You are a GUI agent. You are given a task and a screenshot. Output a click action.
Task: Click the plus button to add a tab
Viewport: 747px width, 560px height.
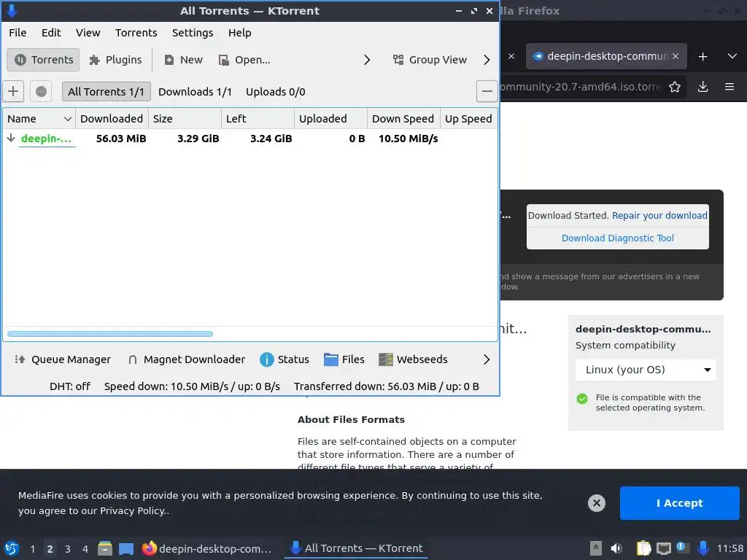(13, 91)
